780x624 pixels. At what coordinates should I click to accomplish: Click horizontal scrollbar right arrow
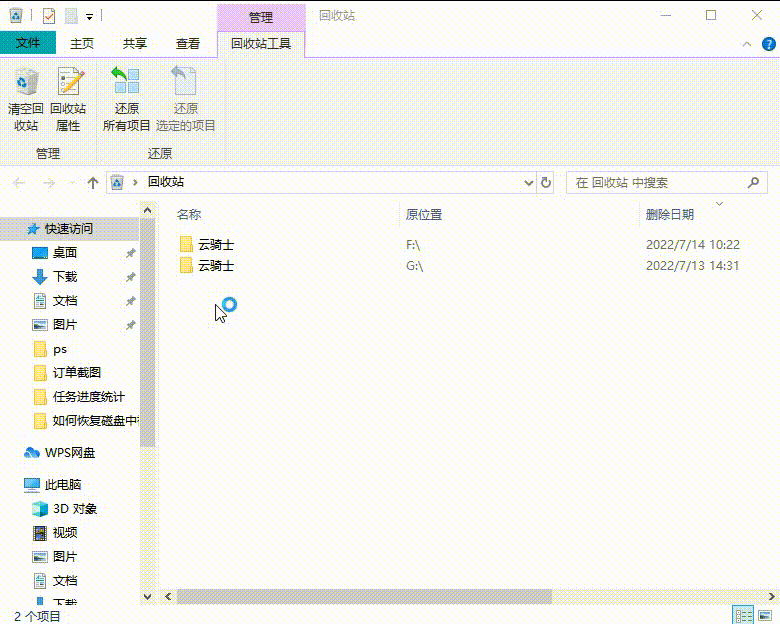(x=771, y=596)
